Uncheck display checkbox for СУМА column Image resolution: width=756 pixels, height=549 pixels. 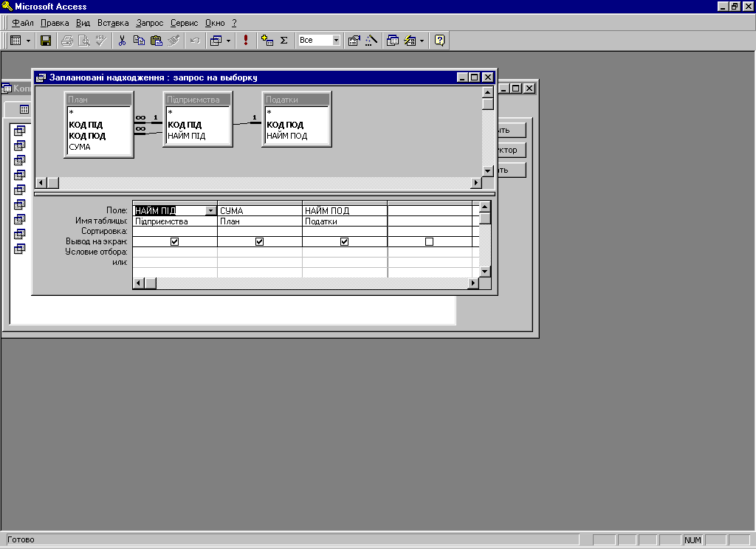point(259,241)
